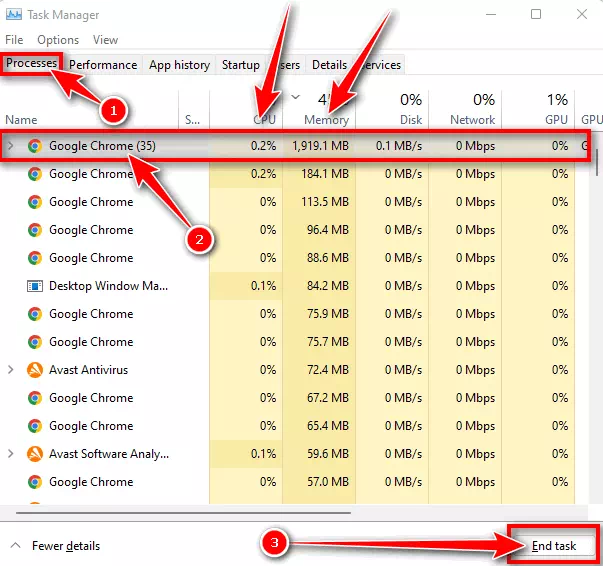Open the File menu

click(x=14, y=40)
